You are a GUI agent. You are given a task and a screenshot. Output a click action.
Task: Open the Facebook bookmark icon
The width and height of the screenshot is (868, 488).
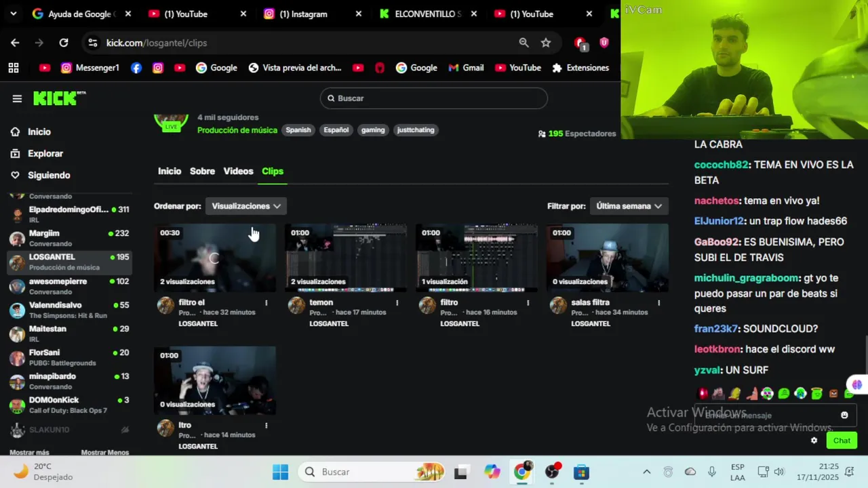(136, 68)
